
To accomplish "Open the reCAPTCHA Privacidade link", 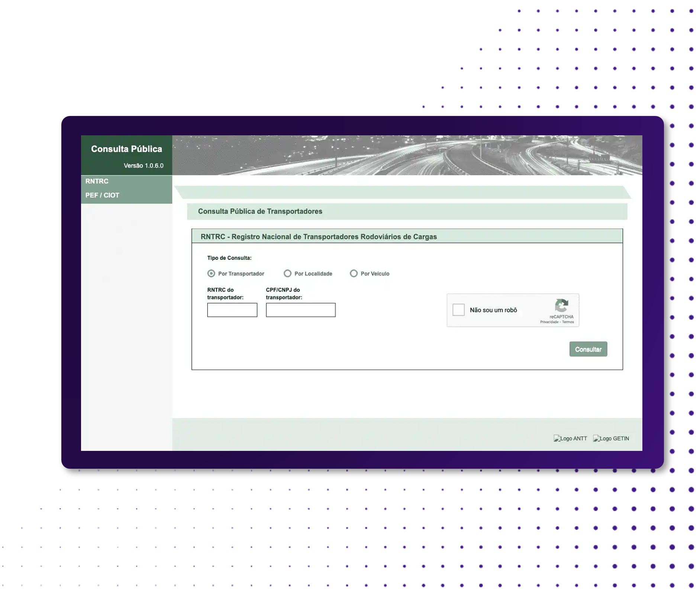I will [x=549, y=322].
